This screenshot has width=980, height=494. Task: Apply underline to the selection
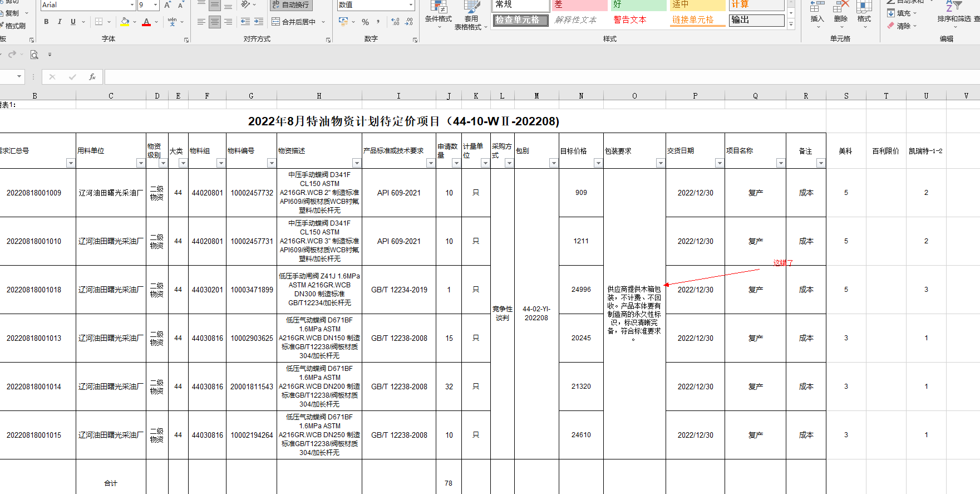click(x=73, y=22)
